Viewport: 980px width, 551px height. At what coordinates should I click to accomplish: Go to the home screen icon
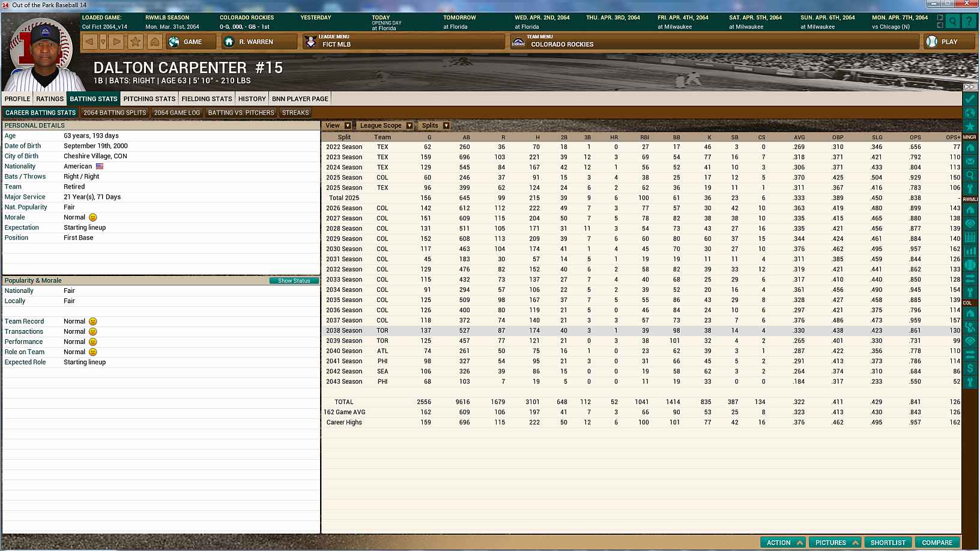click(x=154, y=42)
